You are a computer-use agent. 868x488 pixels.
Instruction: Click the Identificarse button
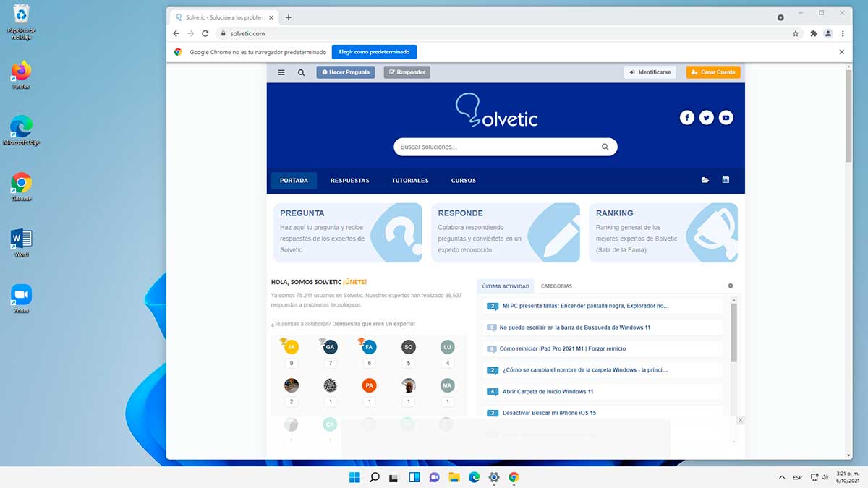[x=650, y=72]
